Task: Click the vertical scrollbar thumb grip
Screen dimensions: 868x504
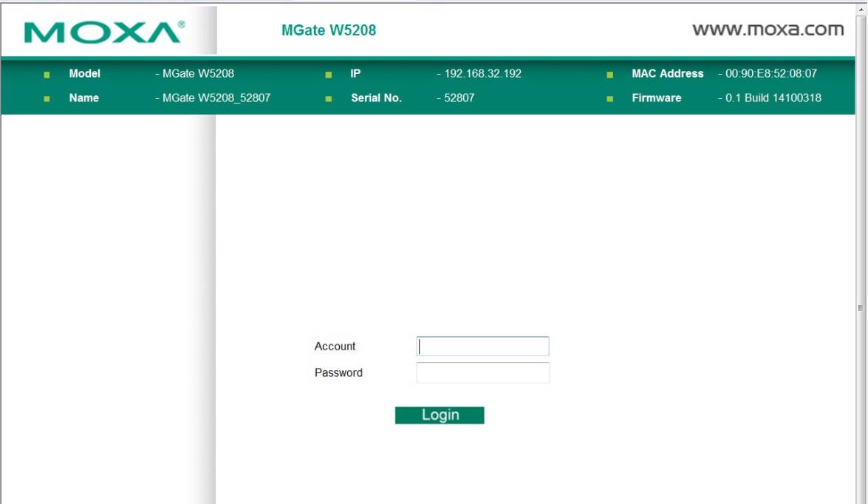Action: [861, 308]
